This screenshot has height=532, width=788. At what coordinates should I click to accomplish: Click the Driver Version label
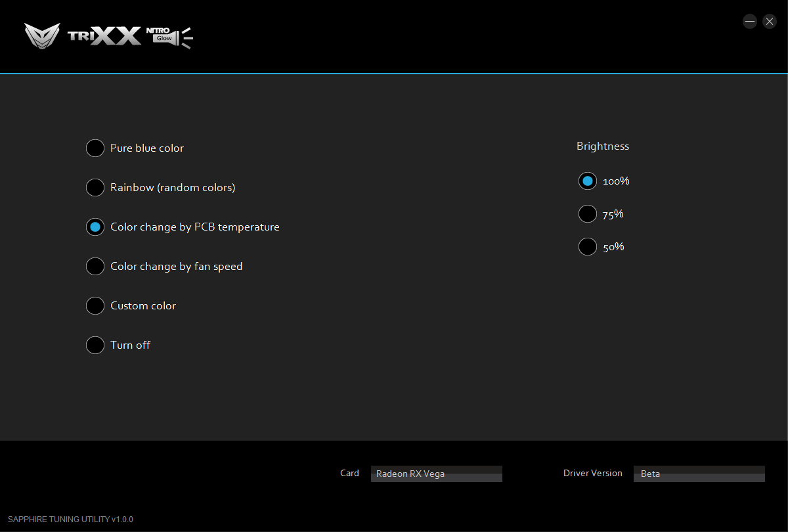coord(593,473)
